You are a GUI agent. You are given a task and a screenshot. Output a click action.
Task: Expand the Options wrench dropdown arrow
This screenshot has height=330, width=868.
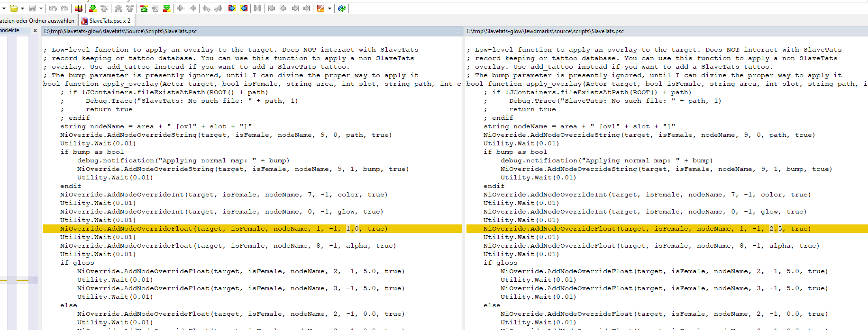tap(329, 8)
